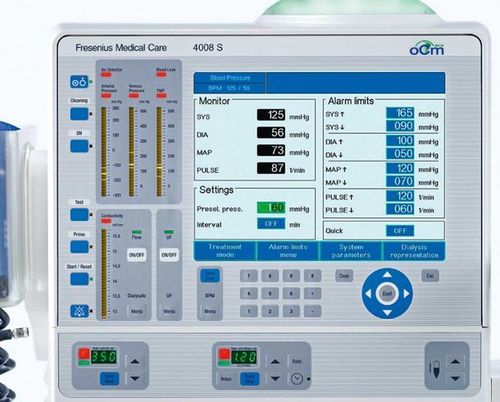Click the blue key under Cleaning label
Viewport: 500px width, 402px height.
pyautogui.click(x=79, y=114)
